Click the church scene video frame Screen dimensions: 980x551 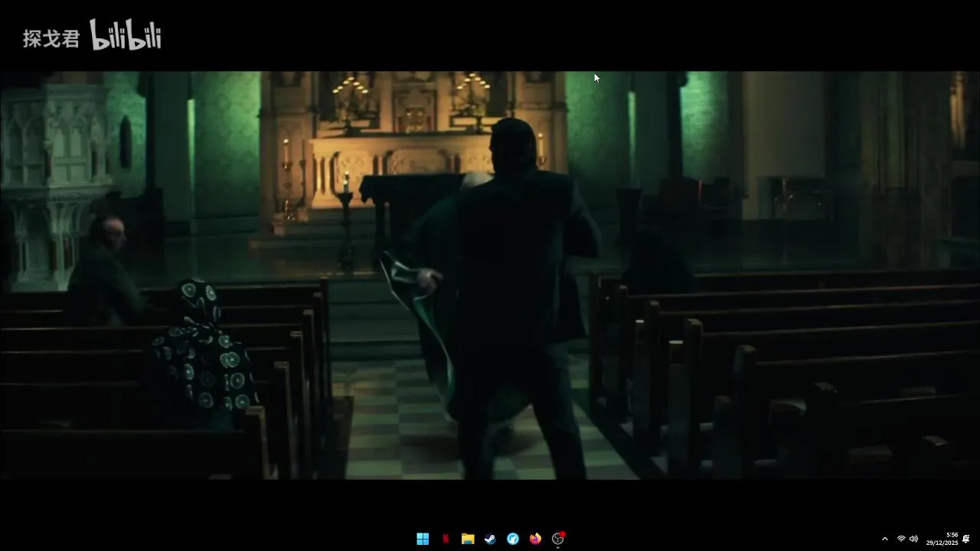(490, 275)
